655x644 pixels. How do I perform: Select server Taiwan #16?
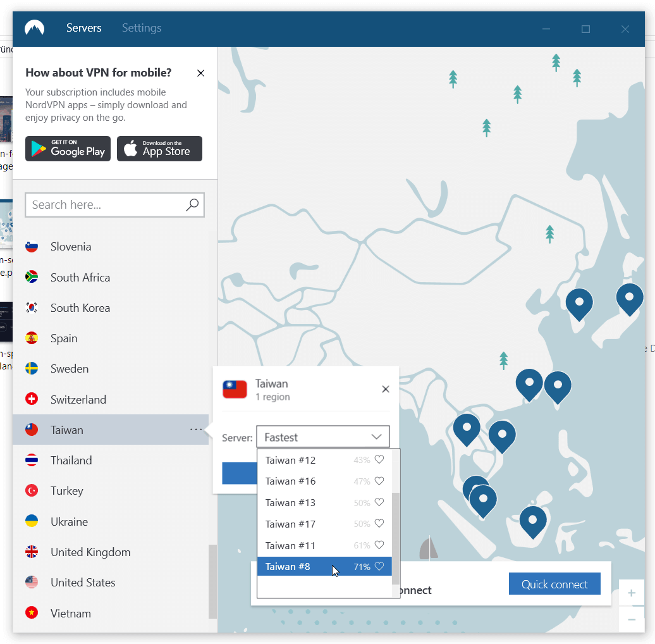point(324,481)
